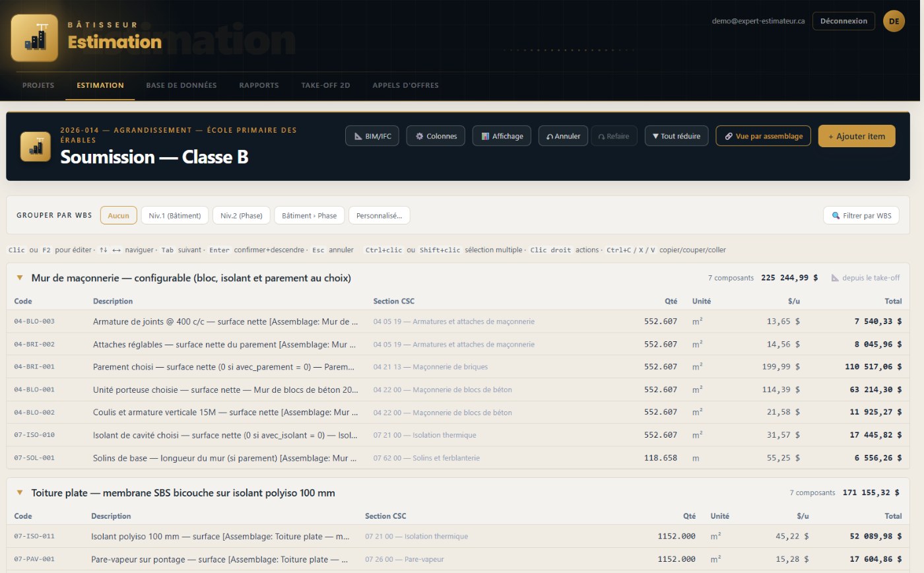Image resolution: width=924 pixels, height=573 pixels.
Task: Open the Rapports tab
Action: (x=259, y=85)
